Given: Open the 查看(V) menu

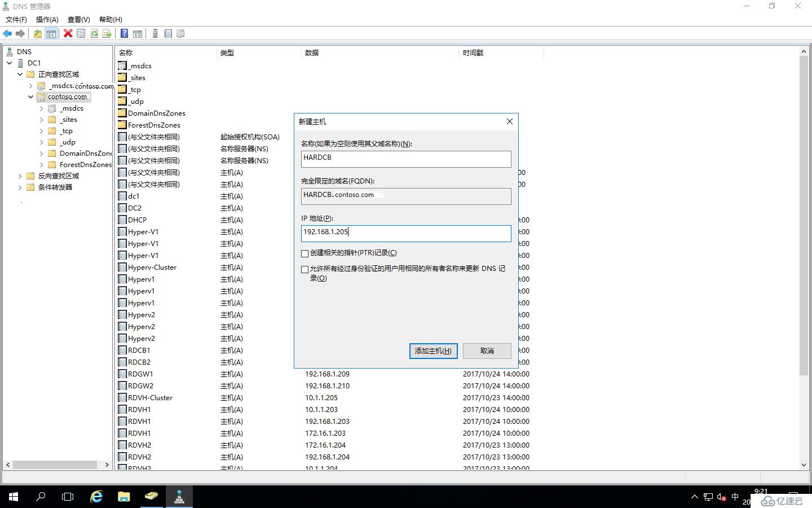Looking at the screenshot, I should pos(79,20).
